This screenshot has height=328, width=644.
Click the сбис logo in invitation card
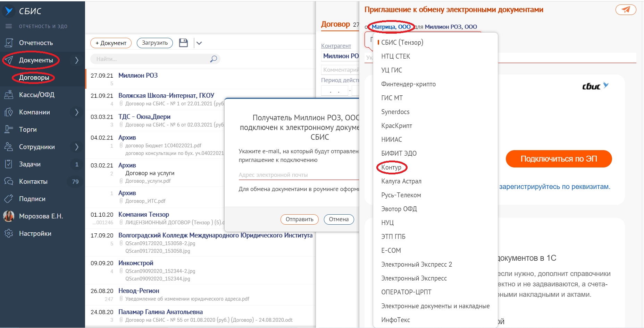(x=595, y=86)
